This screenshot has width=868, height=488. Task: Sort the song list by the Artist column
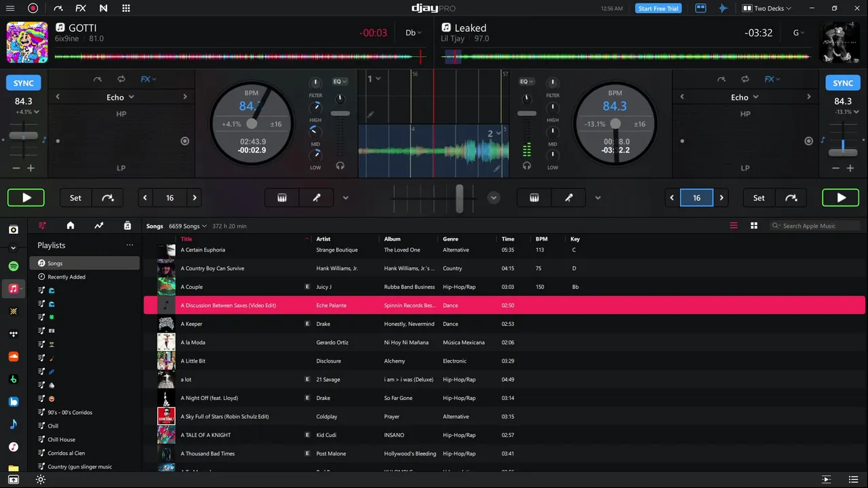click(323, 239)
